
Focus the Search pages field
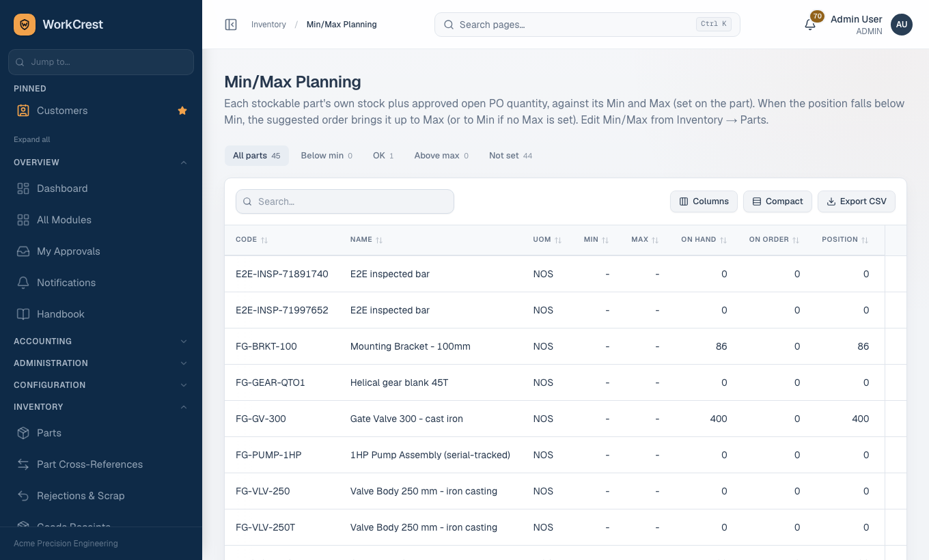pos(587,25)
